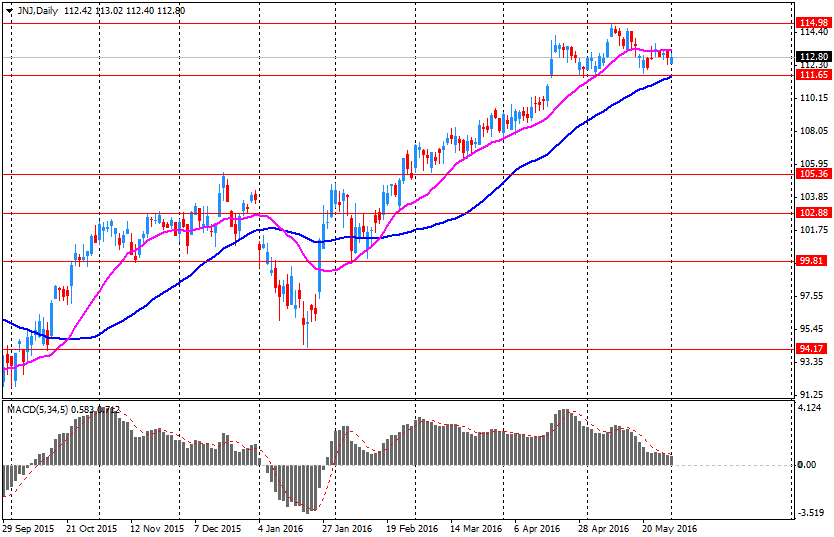This screenshot has width=834, height=537.
Task: Click the 0.00 MACD zero level label
Action: (x=807, y=465)
